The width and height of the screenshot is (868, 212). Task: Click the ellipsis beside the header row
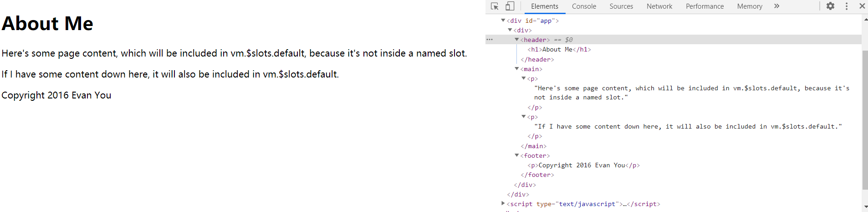(490, 40)
